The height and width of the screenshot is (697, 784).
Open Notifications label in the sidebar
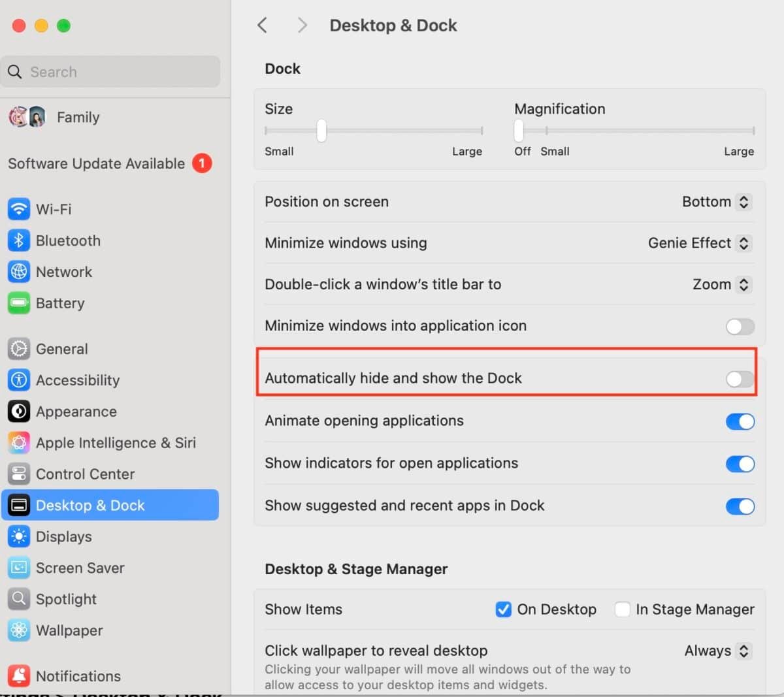pyautogui.click(x=78, y=676)
